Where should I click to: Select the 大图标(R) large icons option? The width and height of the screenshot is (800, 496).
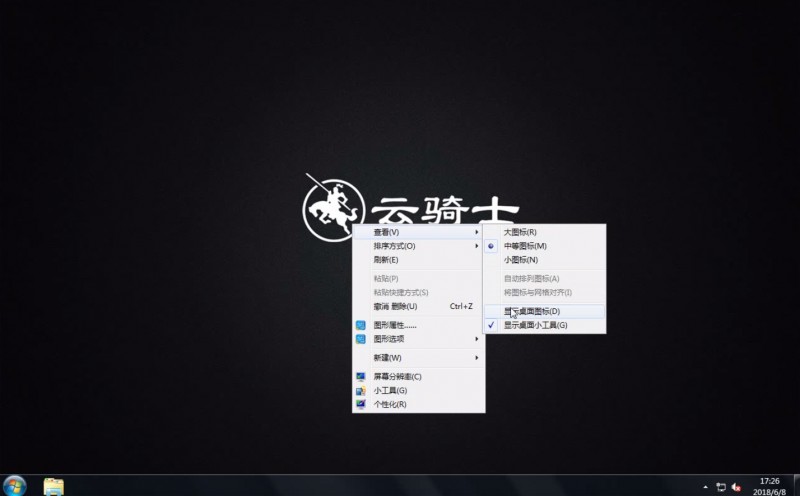(x=544, y=232)
